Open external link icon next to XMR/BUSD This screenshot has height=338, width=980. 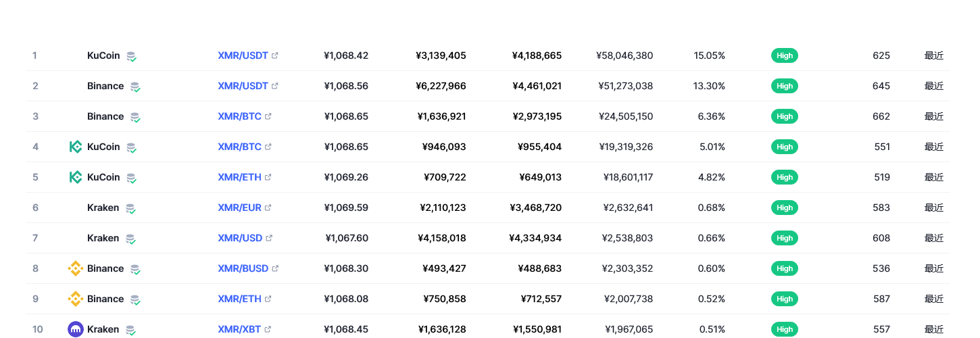pyautogui.click(x=275, y=268)
